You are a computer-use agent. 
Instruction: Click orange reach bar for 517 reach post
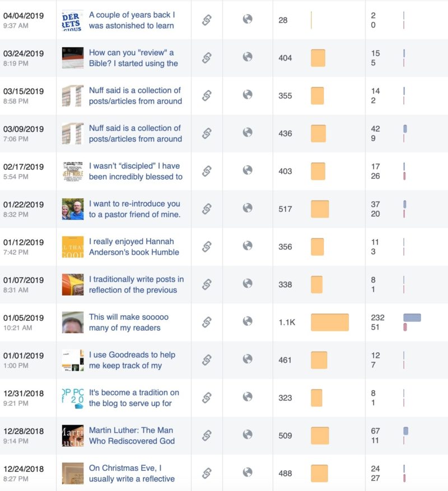click(320, 209)
